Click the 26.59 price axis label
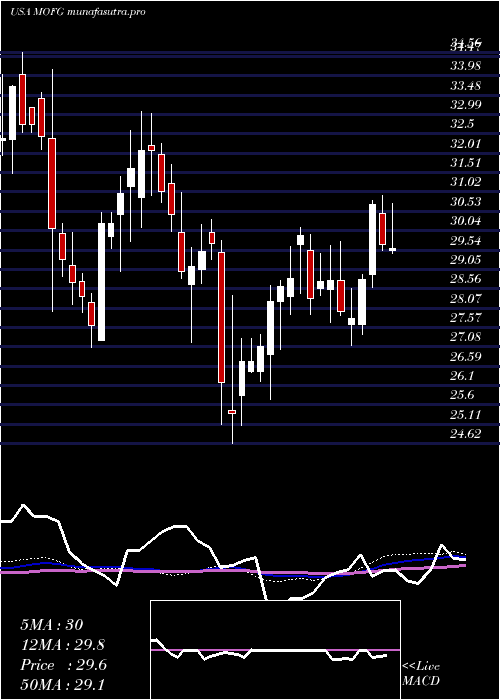This screenshot has width=500, height=700. [x=466, y=356]
